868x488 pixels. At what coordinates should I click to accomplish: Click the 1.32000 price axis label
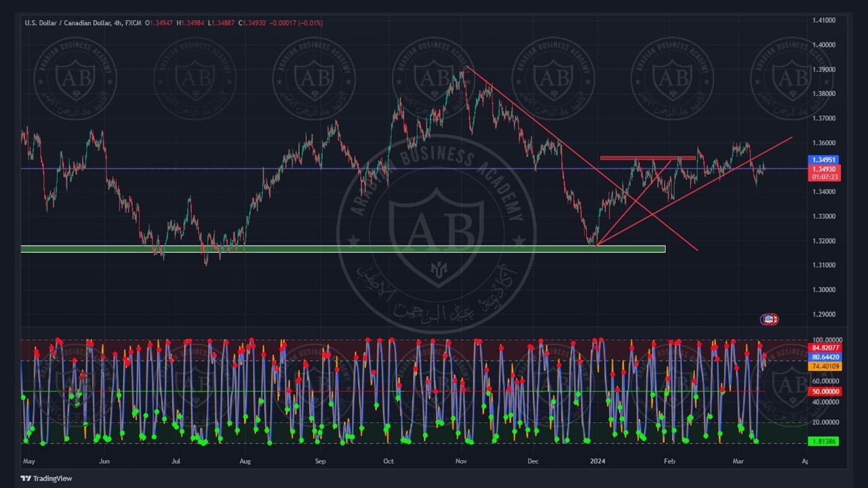pos(823,241)
